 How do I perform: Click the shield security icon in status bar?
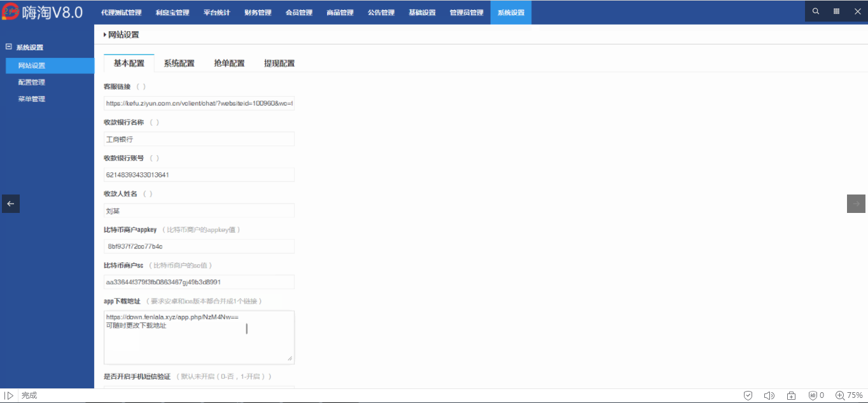tap(748, 395)
